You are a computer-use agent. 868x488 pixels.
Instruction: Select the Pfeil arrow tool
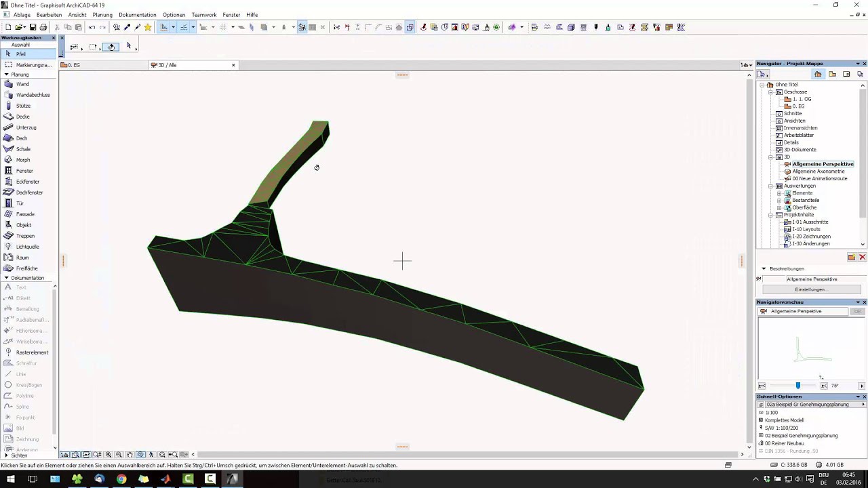28,54
